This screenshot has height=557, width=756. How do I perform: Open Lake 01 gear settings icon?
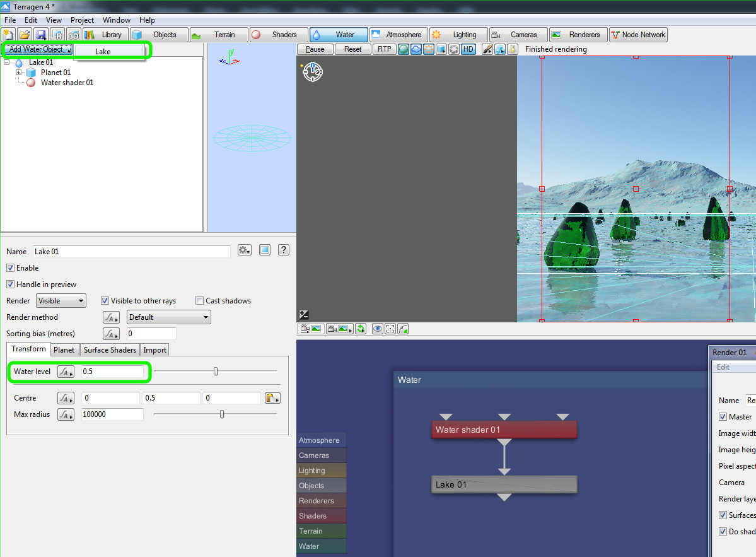(x=245, y=250)
